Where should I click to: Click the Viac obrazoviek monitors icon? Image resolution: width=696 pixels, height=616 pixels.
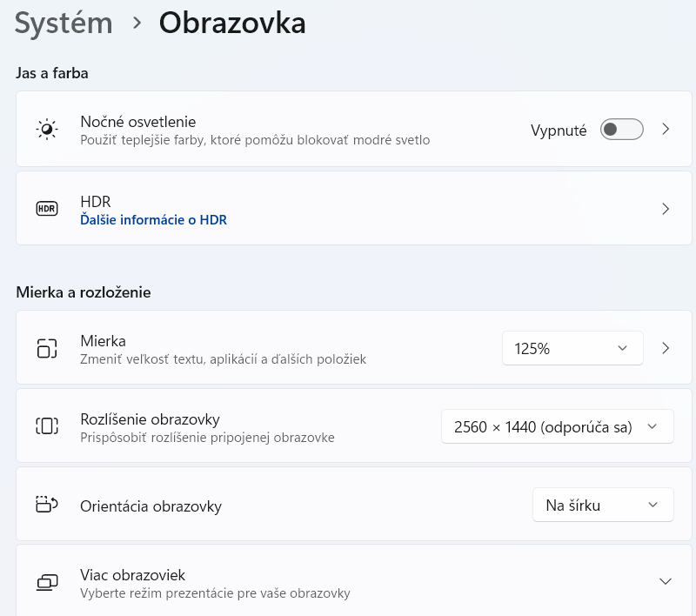(47, 582)
